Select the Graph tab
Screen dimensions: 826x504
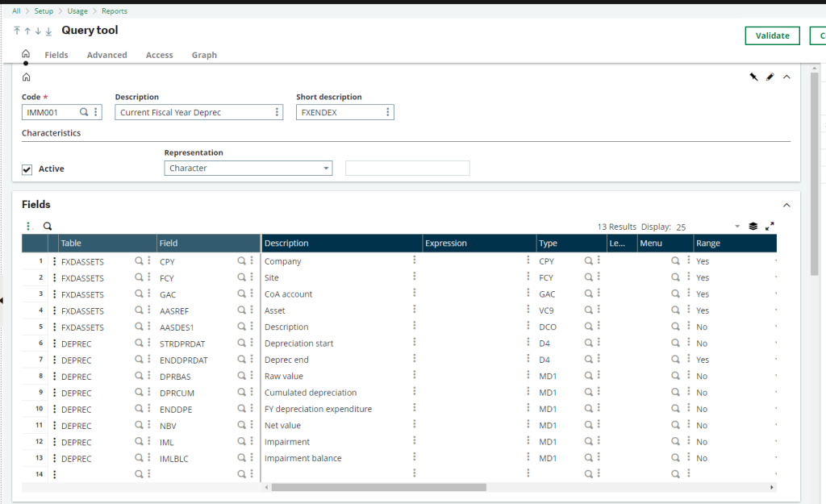click(204, 55)
